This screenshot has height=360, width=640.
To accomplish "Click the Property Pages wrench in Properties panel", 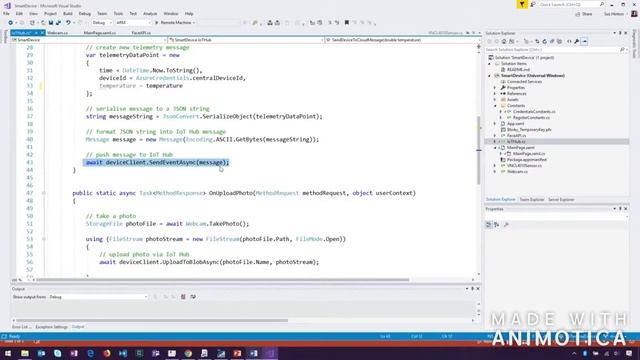I will [507, 224].
